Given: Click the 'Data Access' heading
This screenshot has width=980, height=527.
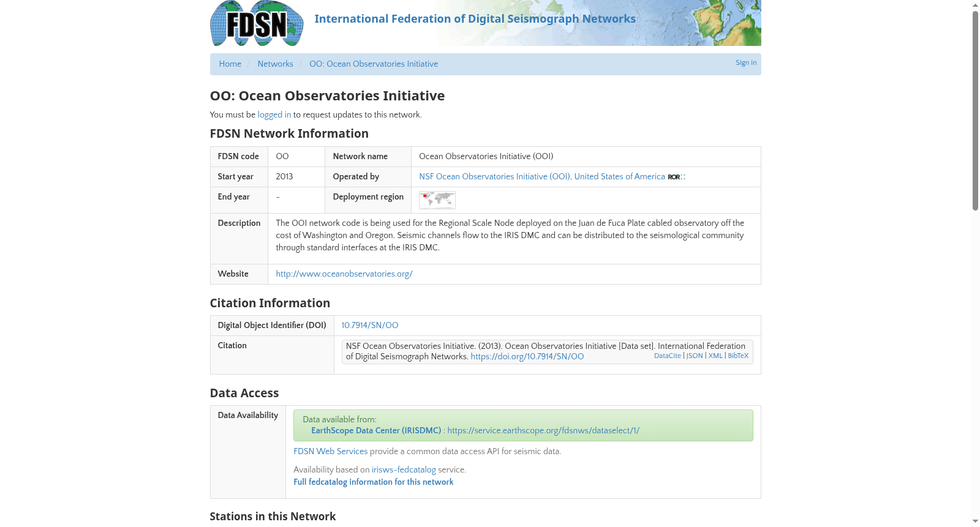Looking at the screenshot, I should [244, 393].
